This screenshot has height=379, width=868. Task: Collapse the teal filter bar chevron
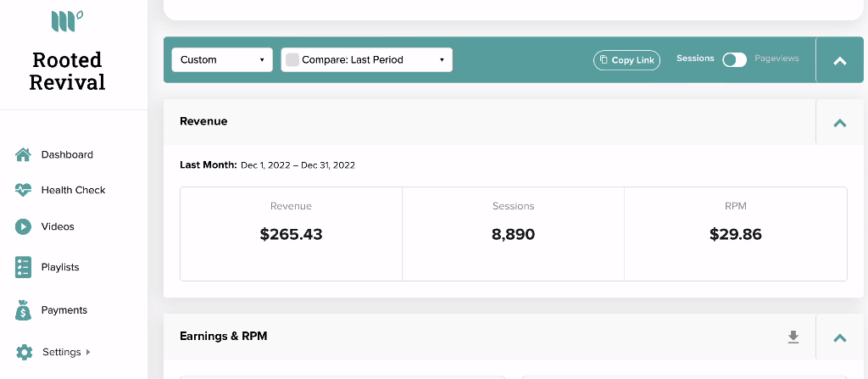click(840, 61)
